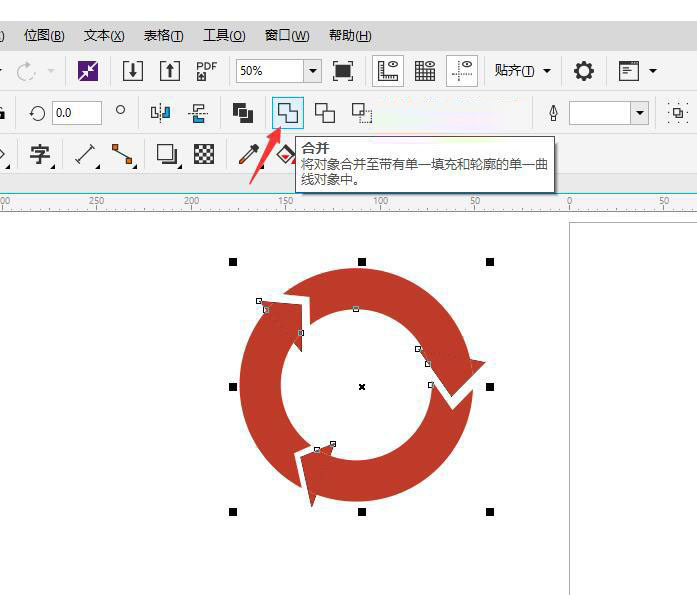Viewport: 697px width, 595px height.
Task: Click the mirror vertically icon
Action: point(198,113)
